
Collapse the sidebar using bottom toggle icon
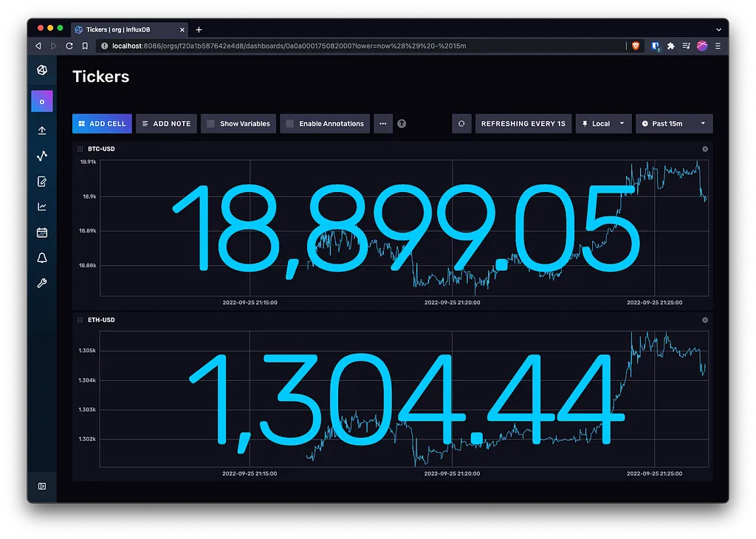click(42, 486)
